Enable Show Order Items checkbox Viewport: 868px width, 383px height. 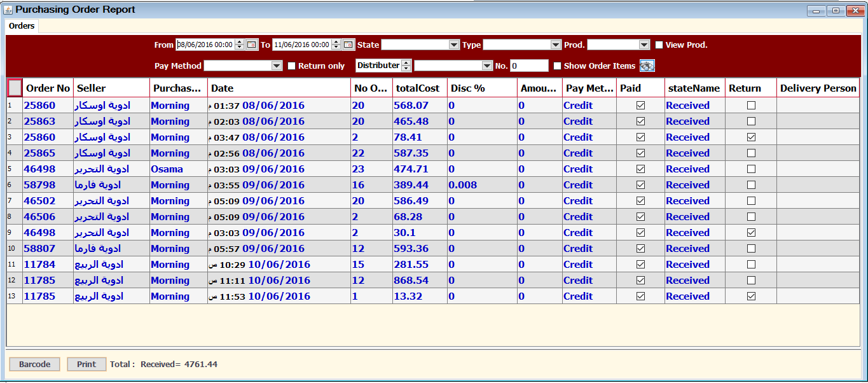tap(558, 66)
